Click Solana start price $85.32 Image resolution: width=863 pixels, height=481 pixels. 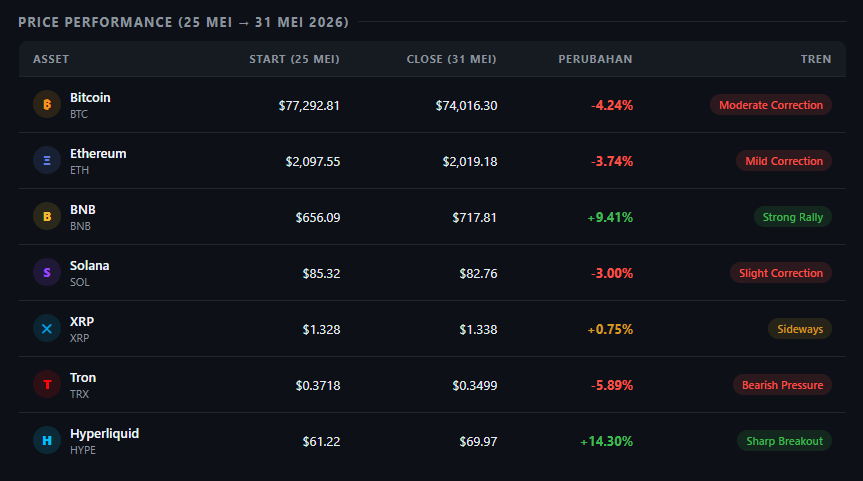321,274
